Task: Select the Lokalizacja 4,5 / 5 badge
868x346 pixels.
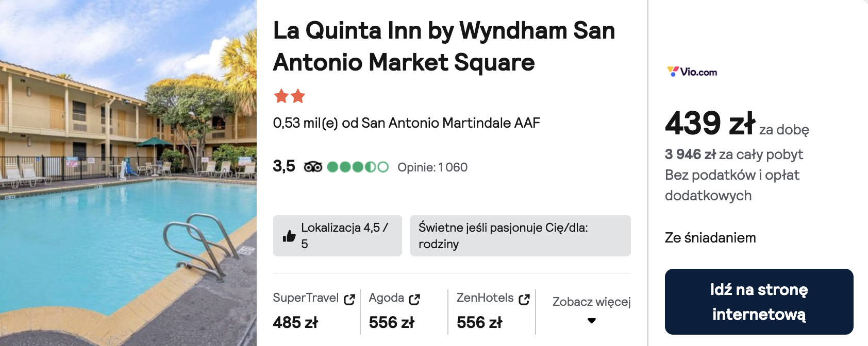Action: tap(338, 236)
